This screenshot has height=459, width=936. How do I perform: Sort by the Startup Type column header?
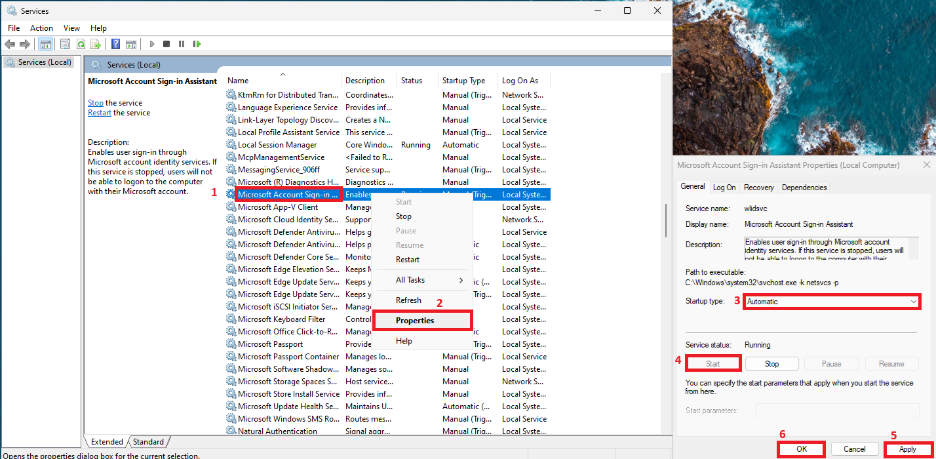click(x=468, y=81)
